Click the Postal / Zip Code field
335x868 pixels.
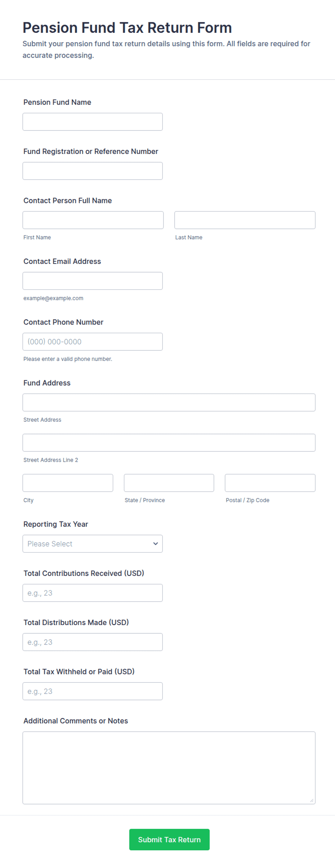270,483
